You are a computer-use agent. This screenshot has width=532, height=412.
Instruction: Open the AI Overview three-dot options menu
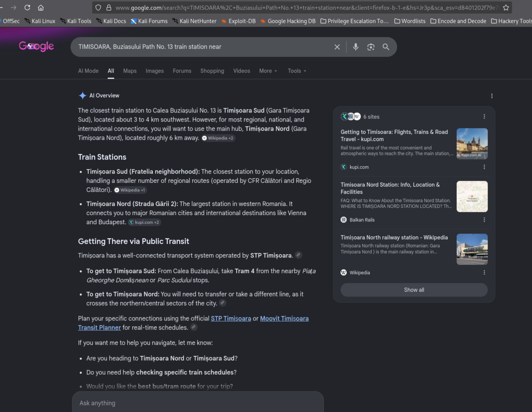tap(492, 96)
